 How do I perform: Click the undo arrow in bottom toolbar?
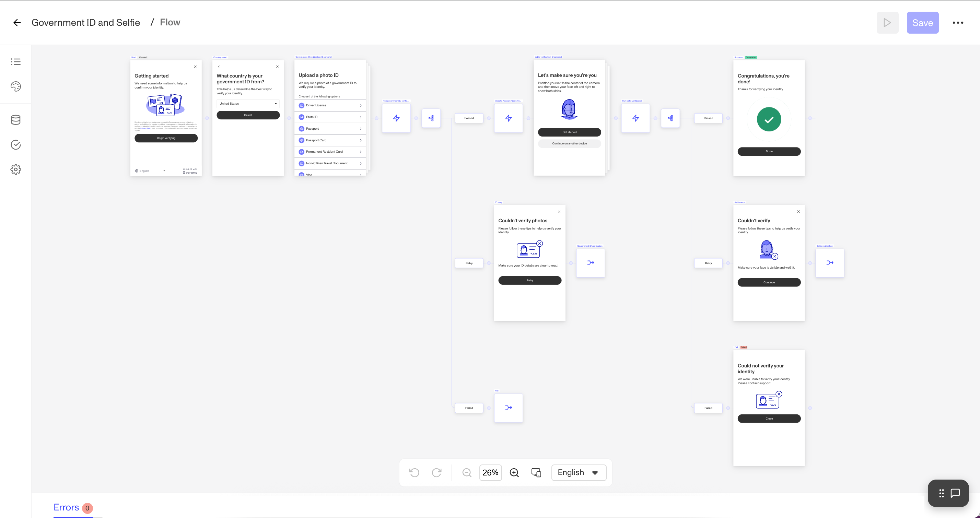coord(414,472)
